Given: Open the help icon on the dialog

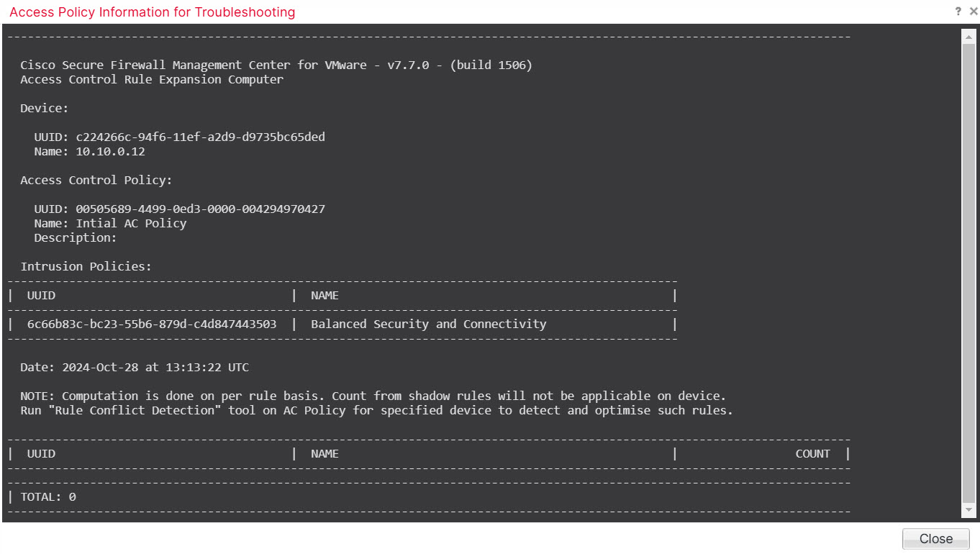Looking at the screenshot, I should click(957, 11).
